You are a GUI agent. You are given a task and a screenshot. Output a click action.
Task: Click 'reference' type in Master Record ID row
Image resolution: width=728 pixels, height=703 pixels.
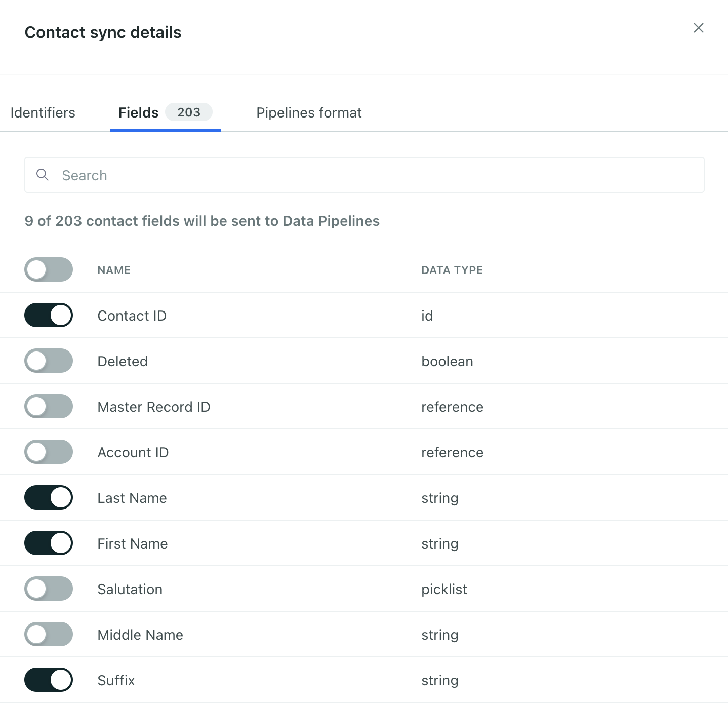452,407
